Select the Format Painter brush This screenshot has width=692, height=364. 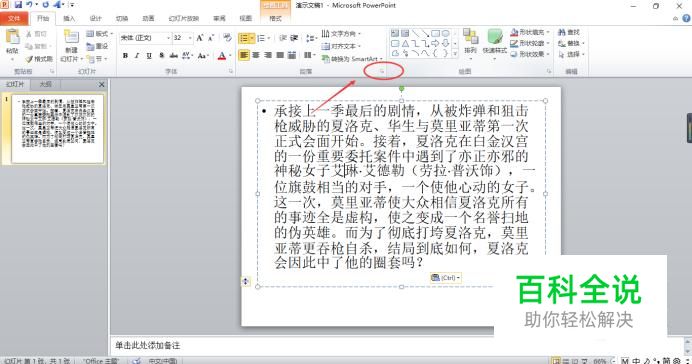coord(29,59)
